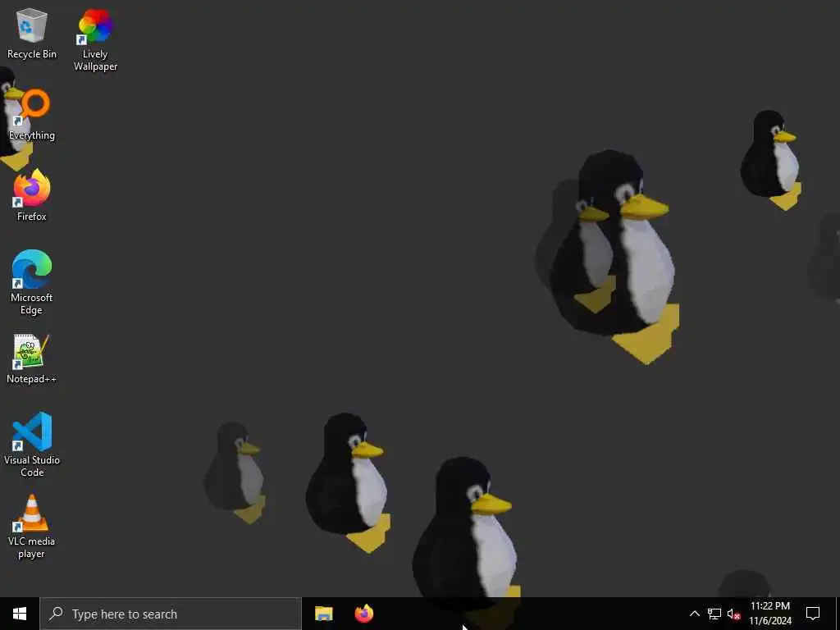Screen dimensions: 840x630
Task: Open the network status tray icon
Action: [714, 614]
